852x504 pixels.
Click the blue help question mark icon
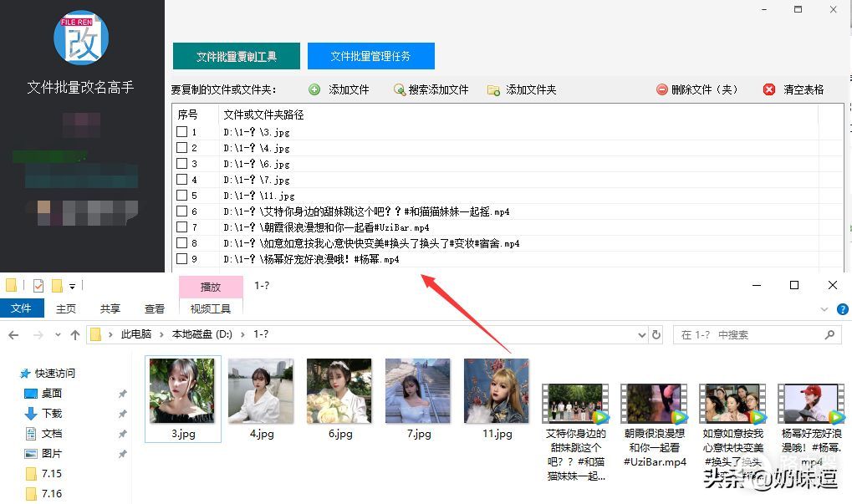point(843,308)
